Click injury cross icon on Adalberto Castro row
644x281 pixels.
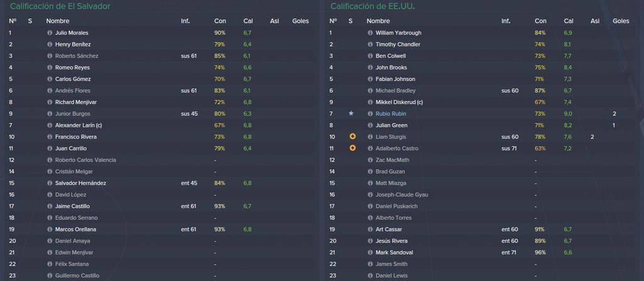[x=352, y=148]
